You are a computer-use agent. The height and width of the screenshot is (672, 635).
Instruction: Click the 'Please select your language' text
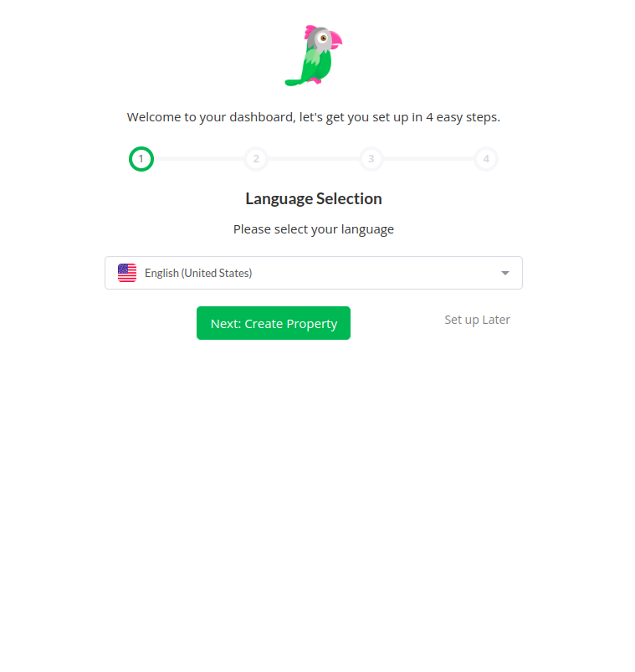click(314, 229)
